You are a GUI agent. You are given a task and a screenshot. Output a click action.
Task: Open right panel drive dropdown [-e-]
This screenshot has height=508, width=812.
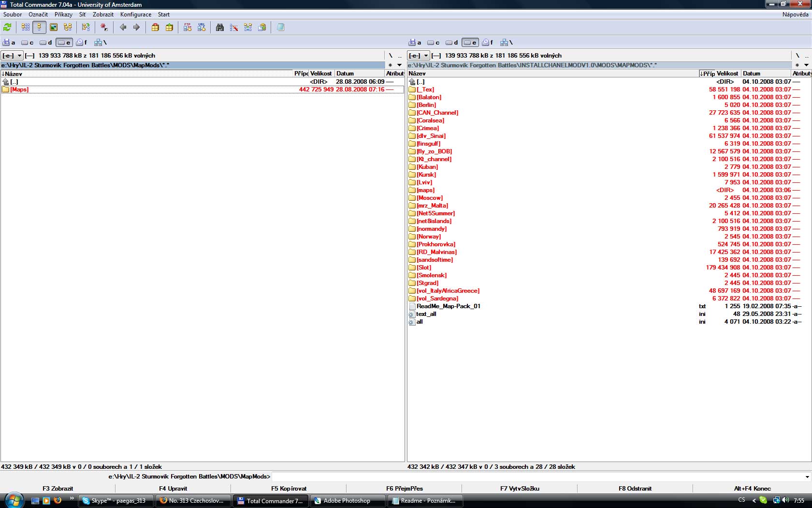click(419, 56)
